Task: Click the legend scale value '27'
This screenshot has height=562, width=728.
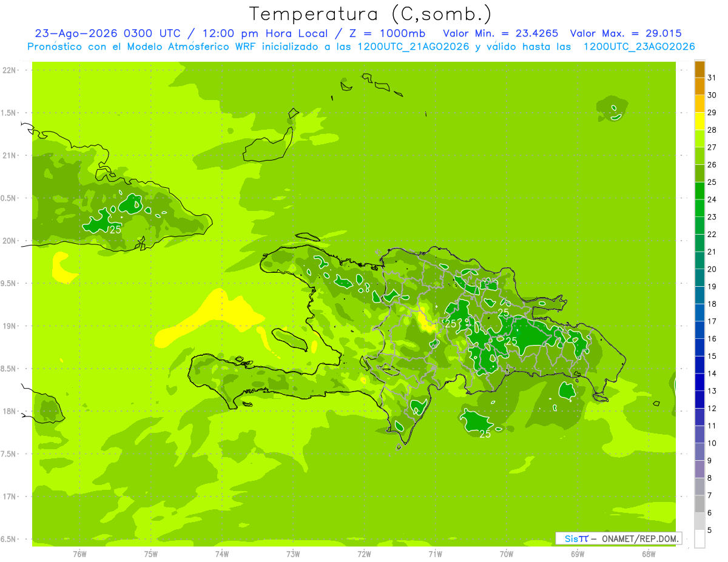Action: point(712,147)
